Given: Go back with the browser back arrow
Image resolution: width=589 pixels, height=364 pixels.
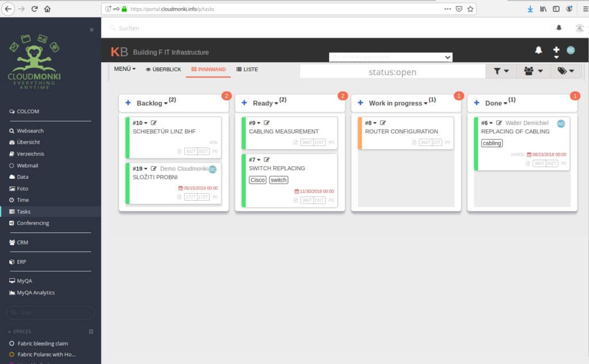Looking at the screenshot, I should tap(8, 9).
